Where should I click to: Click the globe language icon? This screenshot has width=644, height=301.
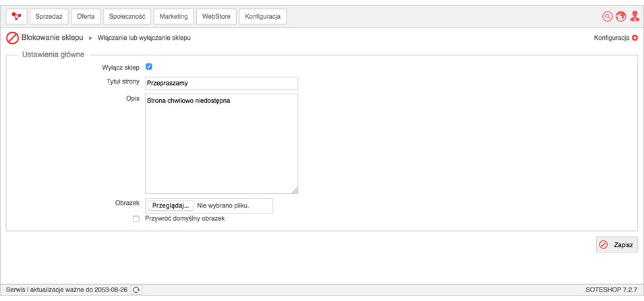[x=620, y=16]
